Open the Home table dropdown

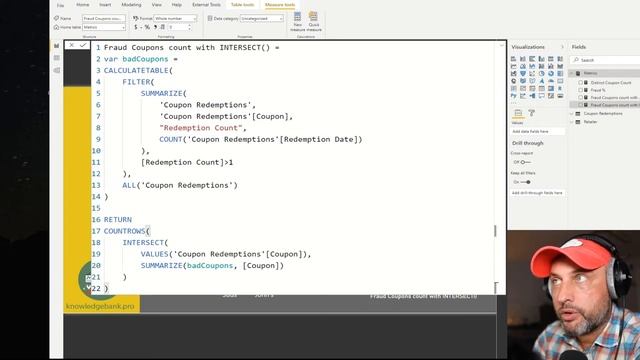(104, 27)
